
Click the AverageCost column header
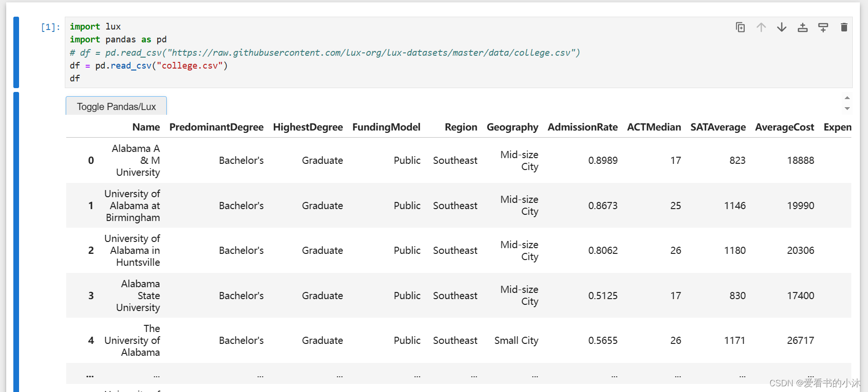coord(785,127)
